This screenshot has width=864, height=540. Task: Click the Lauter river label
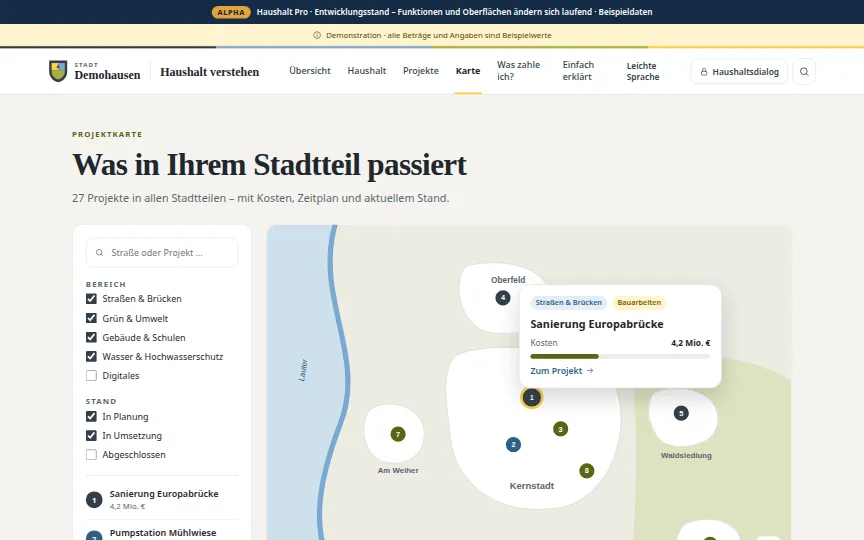pyautogui.click(x=303, y=370)
